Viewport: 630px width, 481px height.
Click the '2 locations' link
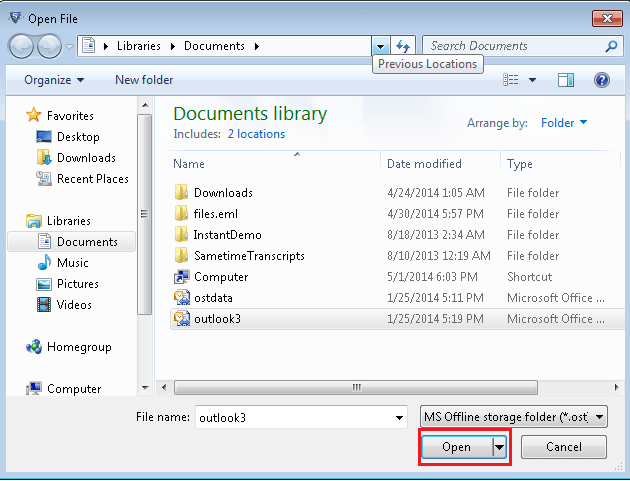pyautogui.click(x=256, y=134)
